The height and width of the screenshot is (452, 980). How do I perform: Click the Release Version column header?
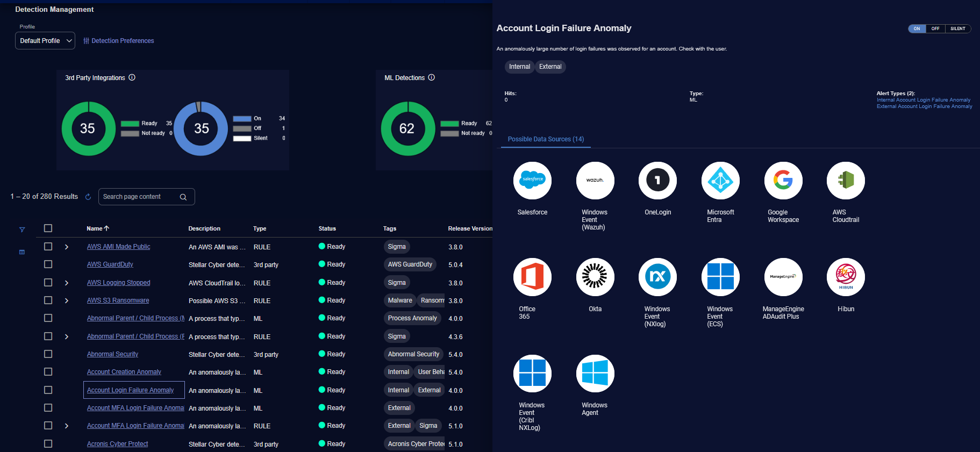click(470, 228)
